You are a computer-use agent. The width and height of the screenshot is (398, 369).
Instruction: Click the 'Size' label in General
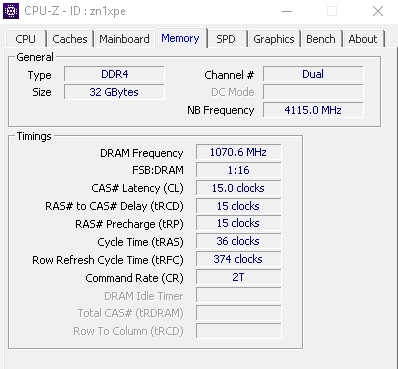42,92
